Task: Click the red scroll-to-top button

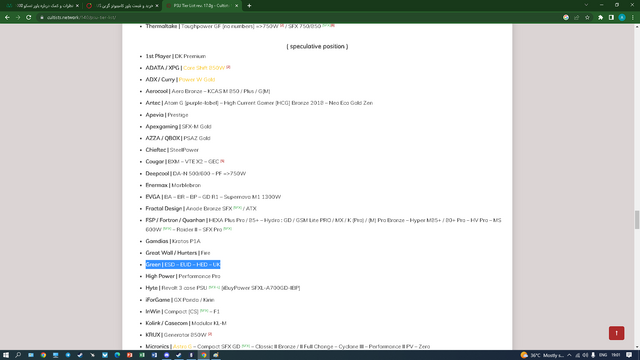Action: point(616,333)
